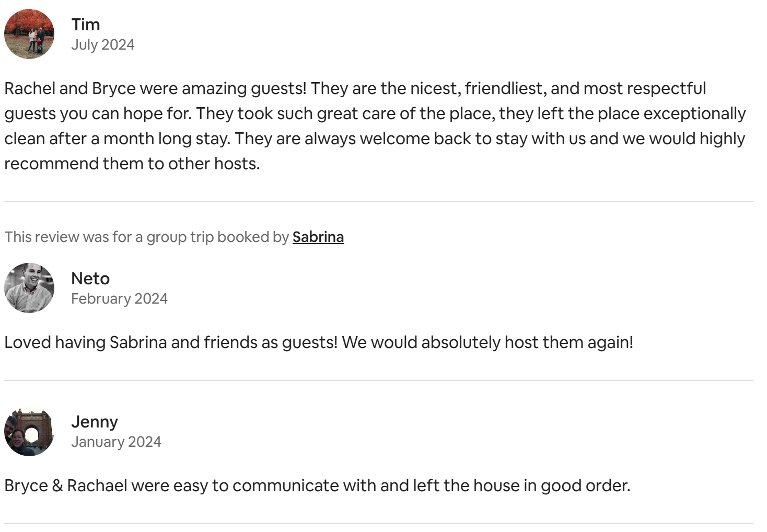Click the line starting "clean after a month long stay"

point(375,138)
